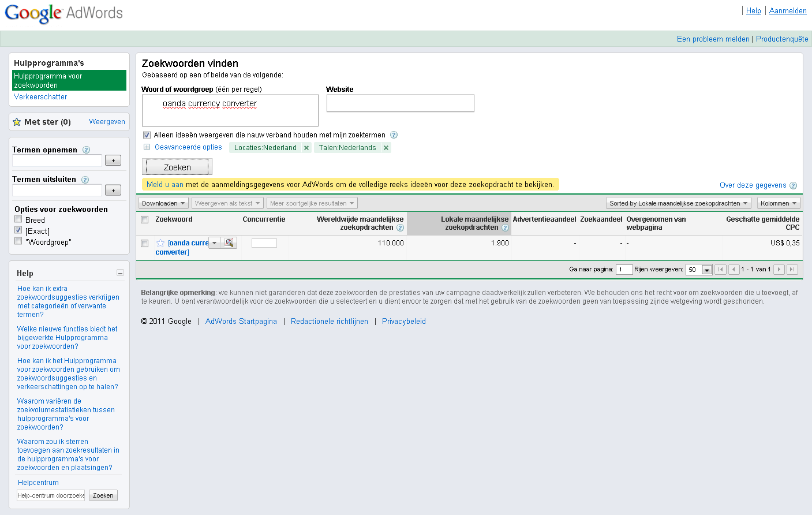This screenshot has height=515, width=812.
Task: Click the Aanmelden link
Action: tap(788, 11)
